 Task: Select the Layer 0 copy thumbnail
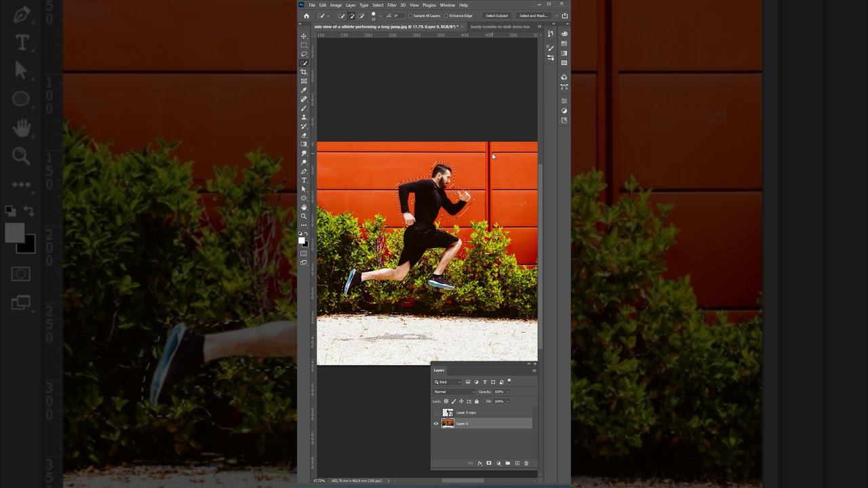point(448,412)
